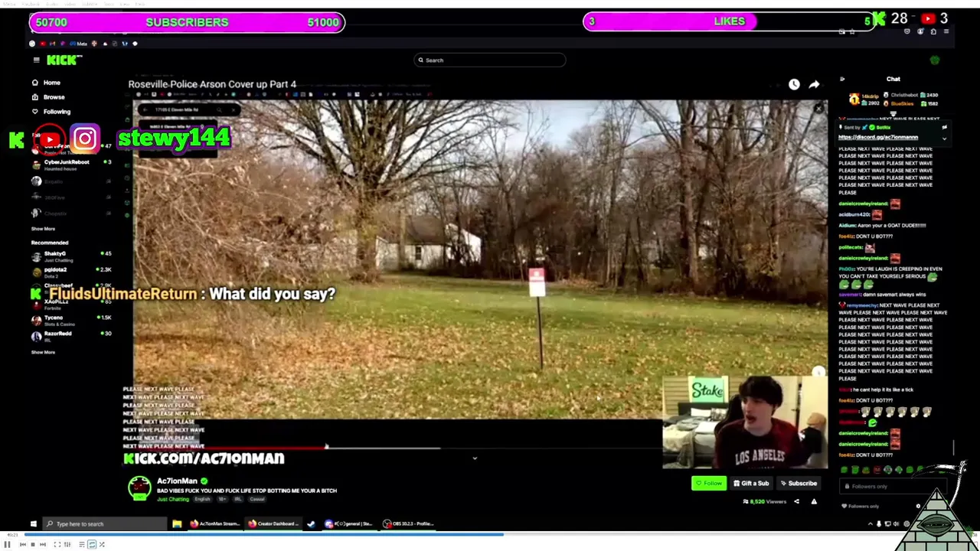Open extended settings sliders icon
Viewport: 980px width, 551px height.
pos(67,544)
